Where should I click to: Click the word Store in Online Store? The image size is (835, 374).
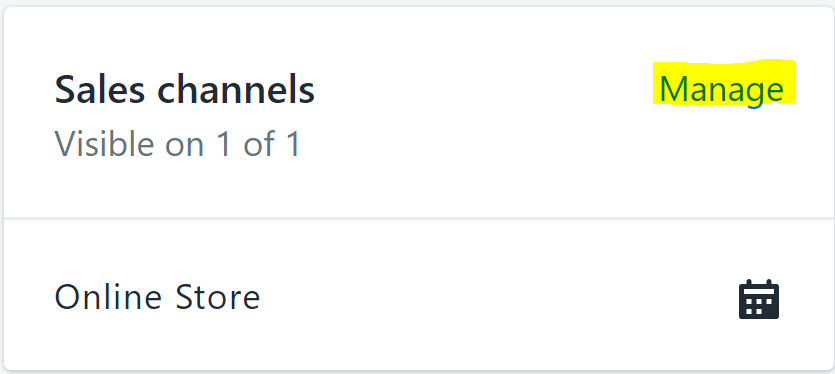point(217,297)
